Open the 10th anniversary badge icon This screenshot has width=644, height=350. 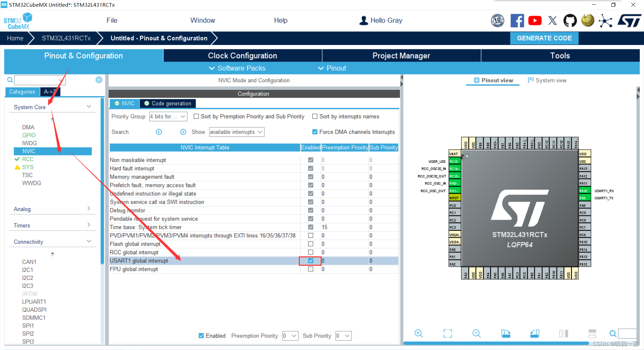click(x=497, y=20)
